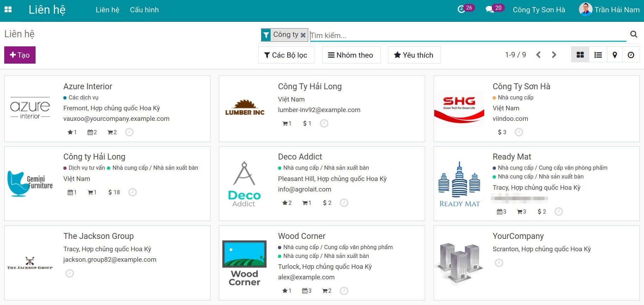Click the Tìm kiếm search field
This screenshot has height=305, width=644.
(x=468, y=35)
